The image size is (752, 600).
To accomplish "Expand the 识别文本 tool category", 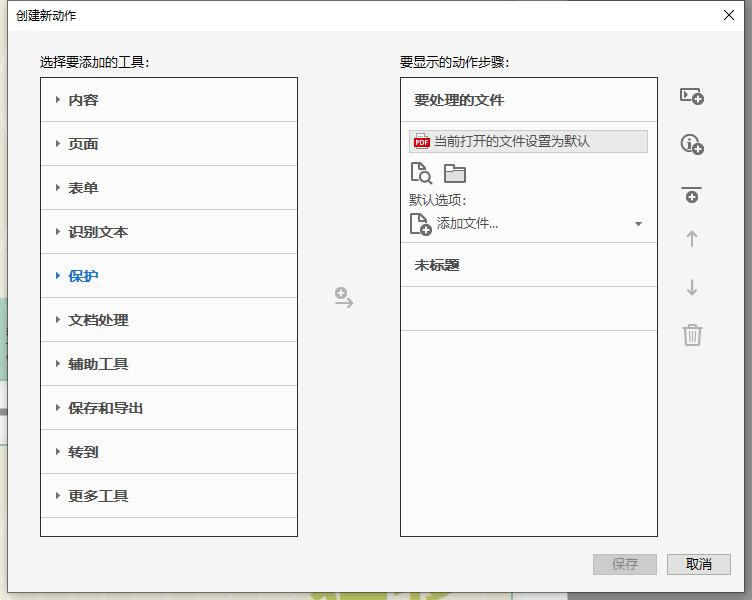I will [x=169, y=232].
